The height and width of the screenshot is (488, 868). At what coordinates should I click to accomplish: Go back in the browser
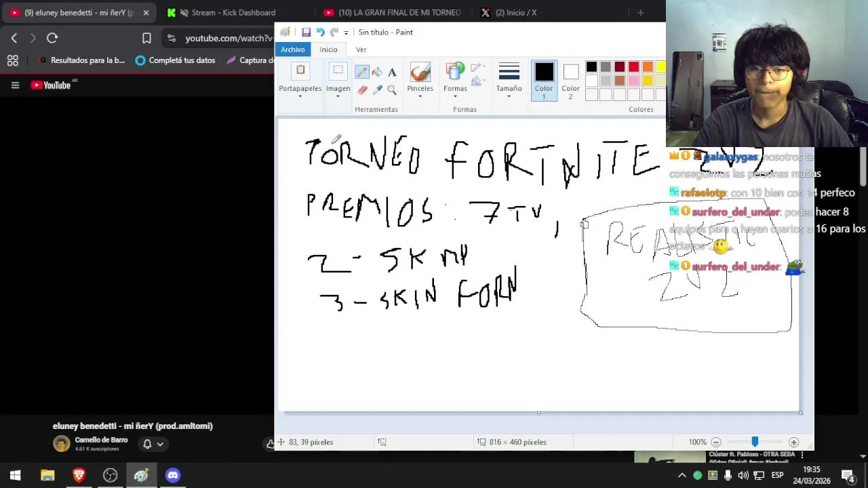pos(14,39)
